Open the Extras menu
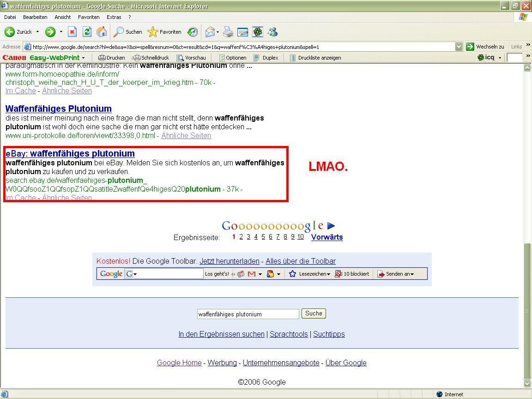The height and width of the screenshot is (399, 532). (x=114, y=17)
